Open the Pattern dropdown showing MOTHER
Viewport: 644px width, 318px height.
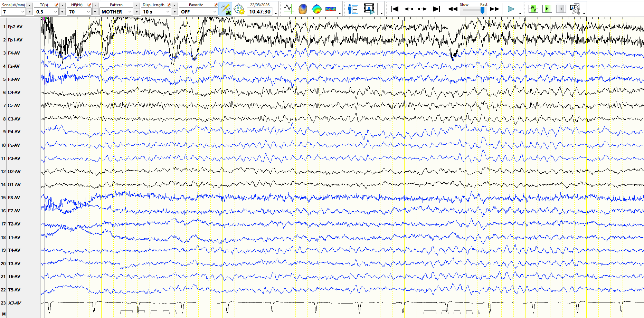(x=116, y=12)
